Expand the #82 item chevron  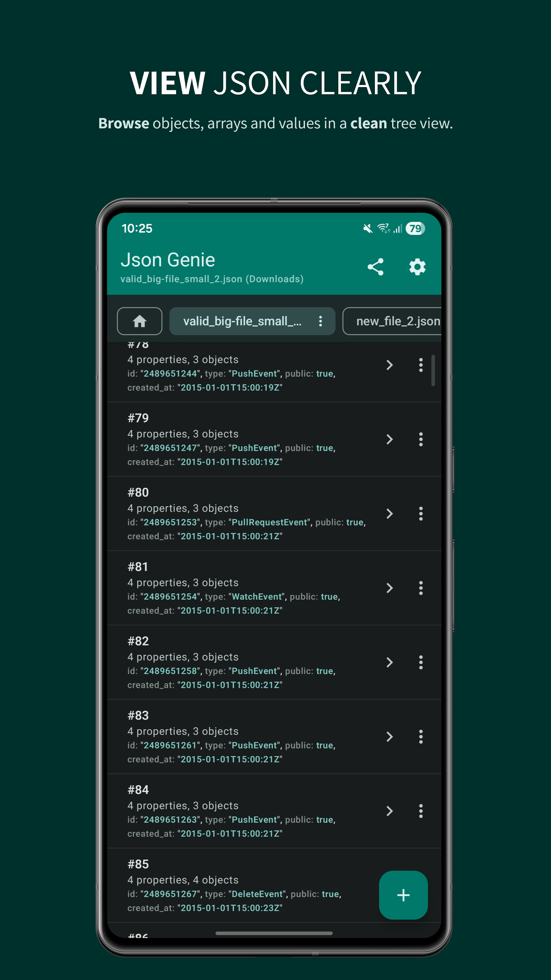point(389,662)
